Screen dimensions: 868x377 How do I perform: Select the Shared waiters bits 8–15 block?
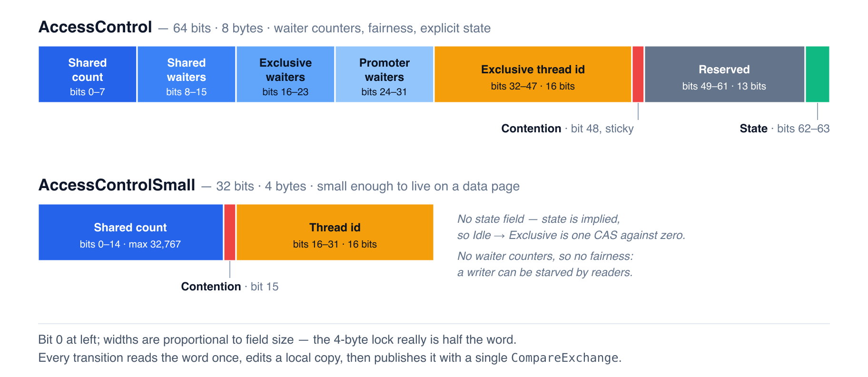coord(187,74)
